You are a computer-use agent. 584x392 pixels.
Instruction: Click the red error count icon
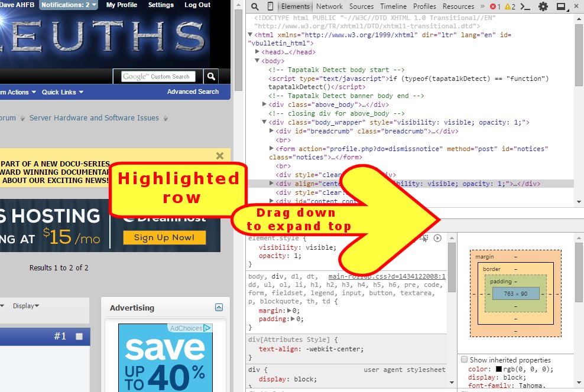[493, 6]
